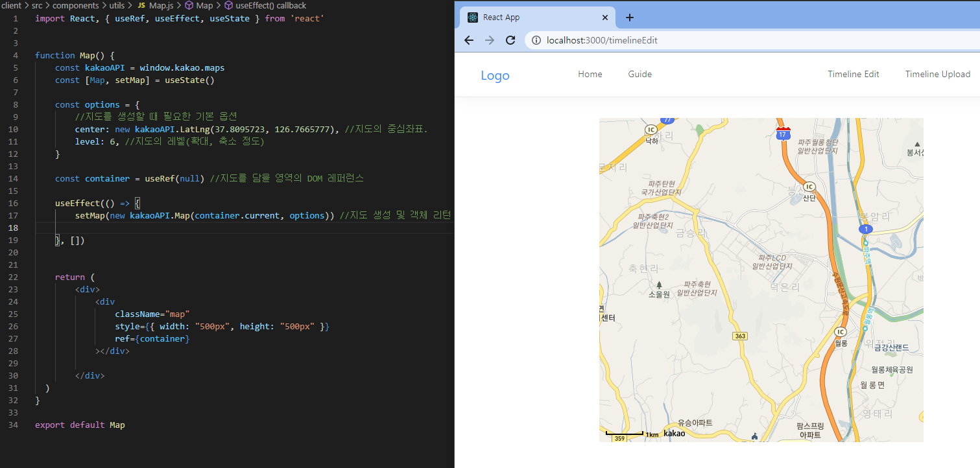This screenshot has width=980, height=468.
Task: Open a new tab with the plus icon
Action: point(629,18)
